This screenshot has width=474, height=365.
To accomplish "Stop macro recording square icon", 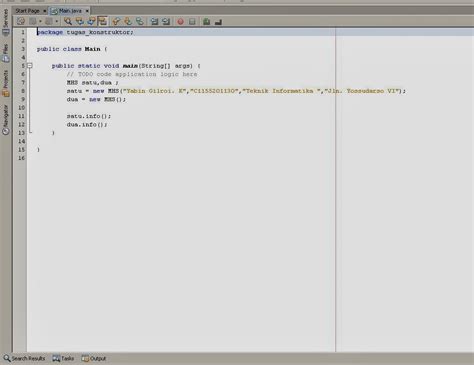I will 192,22.
